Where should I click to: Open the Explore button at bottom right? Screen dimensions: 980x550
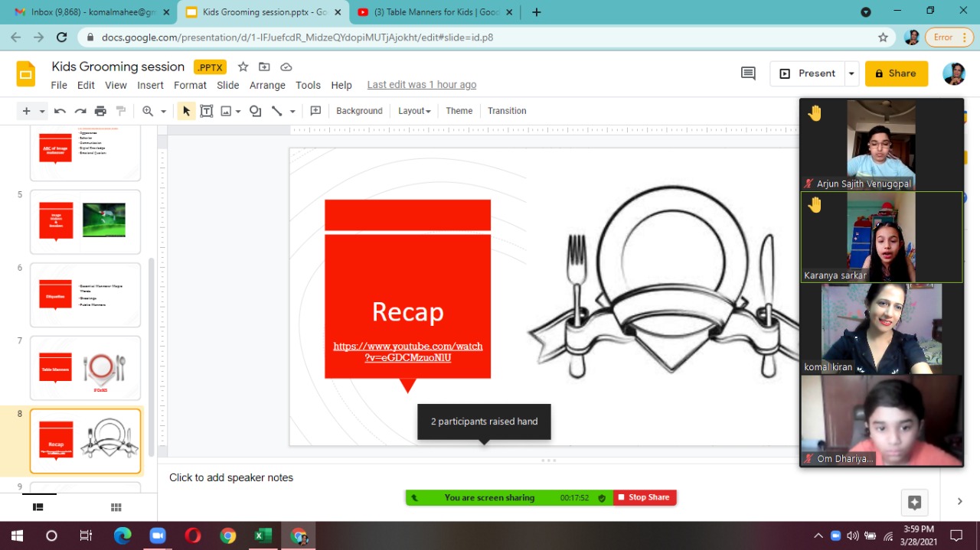(914, 502)
